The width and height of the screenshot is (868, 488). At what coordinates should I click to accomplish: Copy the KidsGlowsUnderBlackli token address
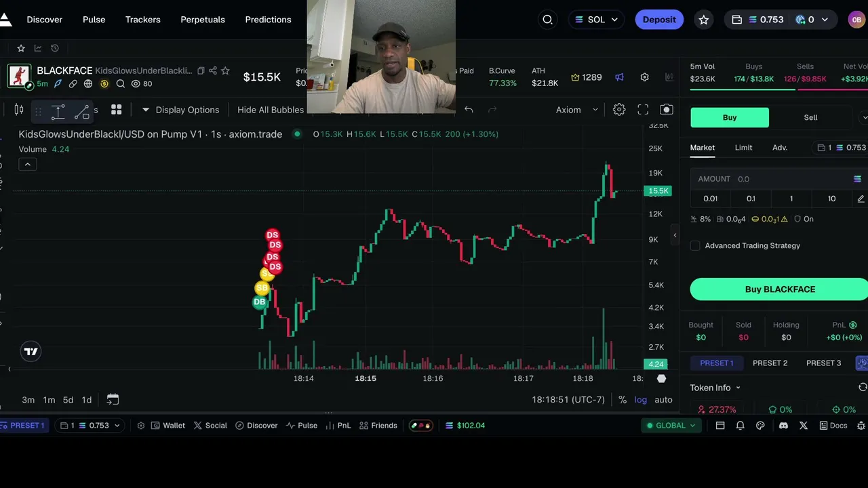[201, 70]
